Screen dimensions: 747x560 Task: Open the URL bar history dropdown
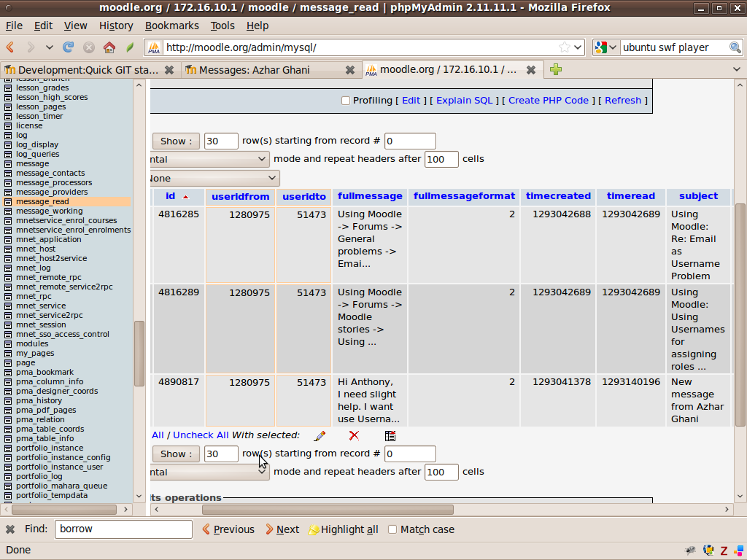point(578,47)
